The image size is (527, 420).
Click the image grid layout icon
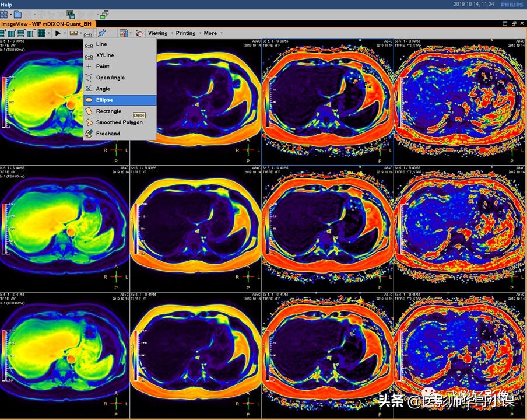click(42, 33)
